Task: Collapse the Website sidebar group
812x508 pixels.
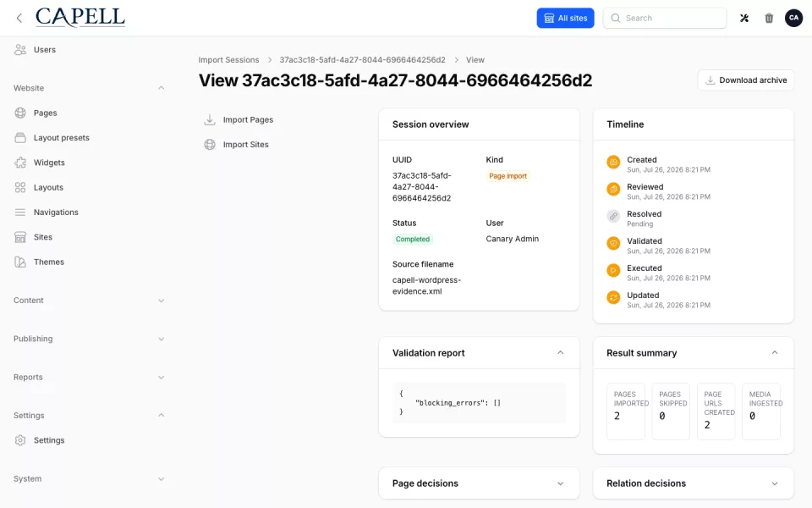Action: (161, 88)
